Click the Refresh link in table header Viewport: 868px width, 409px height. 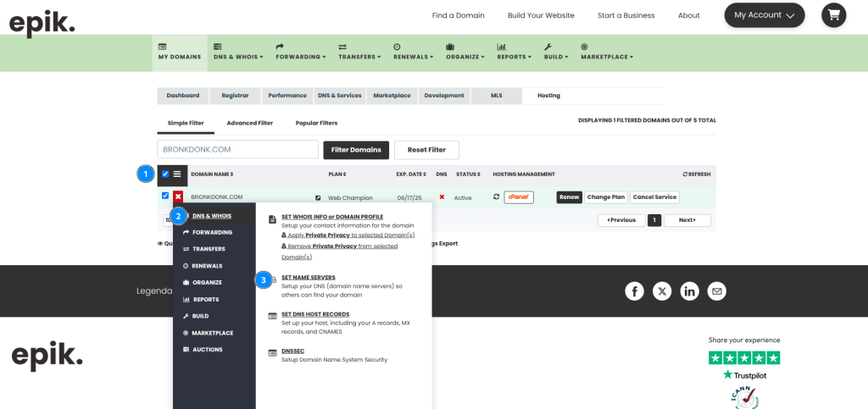coord(697,174)
